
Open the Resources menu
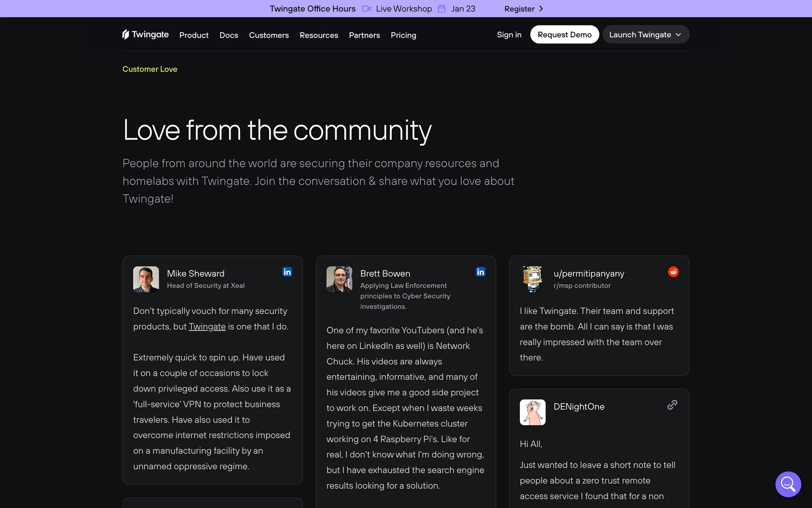click(318, 35)
